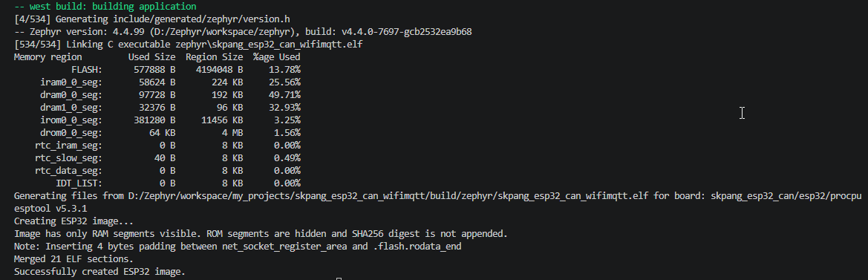The image size is (868, 280).
Task: Click the 'Region Size' column header
Action: click(x=215, y=57)
